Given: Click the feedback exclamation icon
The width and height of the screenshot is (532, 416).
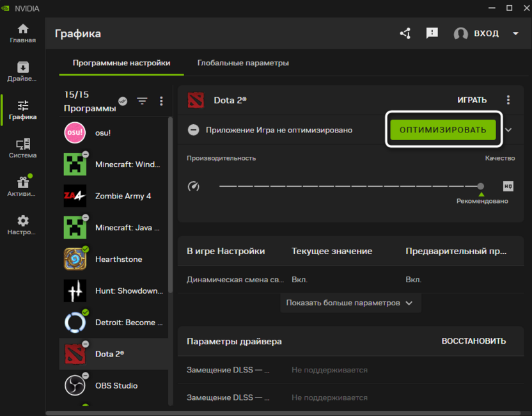Looking at the screenshot, I should (432, 33).
